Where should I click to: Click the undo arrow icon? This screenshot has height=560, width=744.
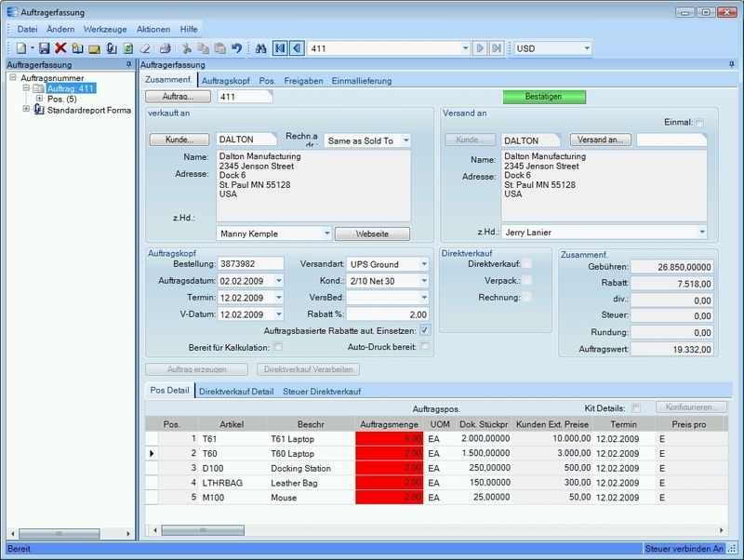pyautogui.click(x=236, y=48)
